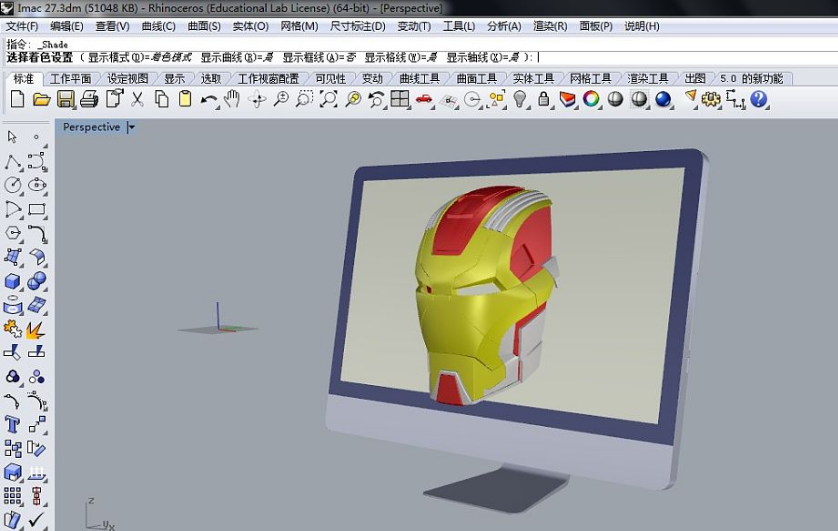This screenshot has height=531, width=838.
Task: Open Options with the gear icon
Action: pos(711,99)
